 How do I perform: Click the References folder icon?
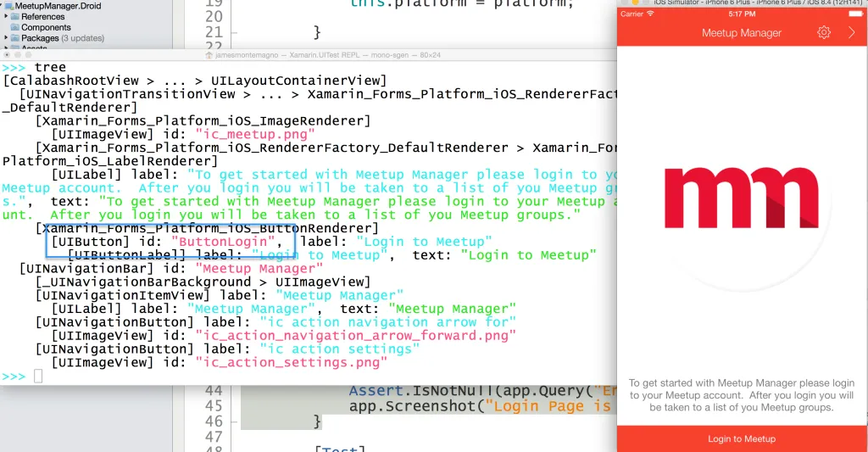[x=15, y=17]
